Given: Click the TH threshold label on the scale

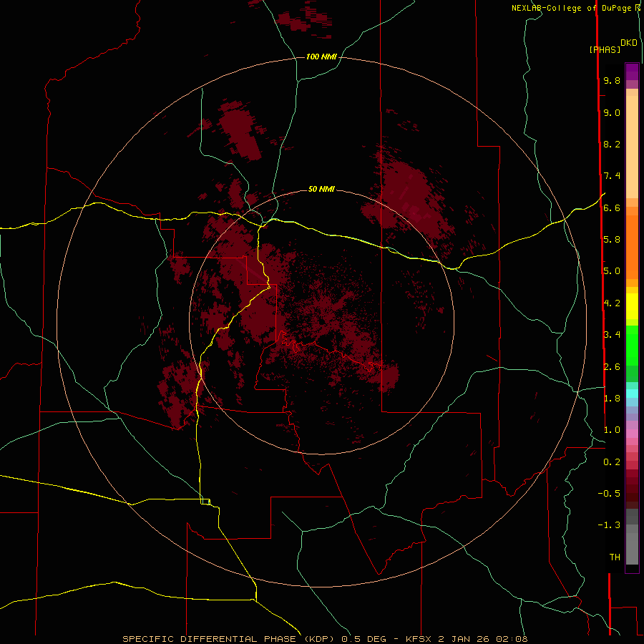Looking at the screenshot, I should 615,557.
